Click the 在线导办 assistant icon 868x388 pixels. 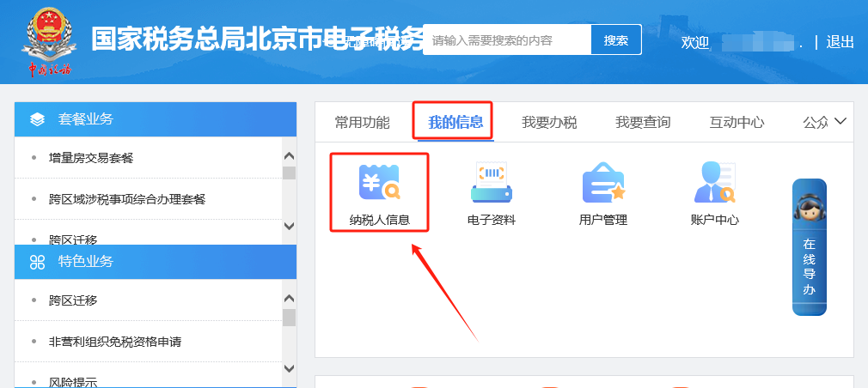click(809, 209)
